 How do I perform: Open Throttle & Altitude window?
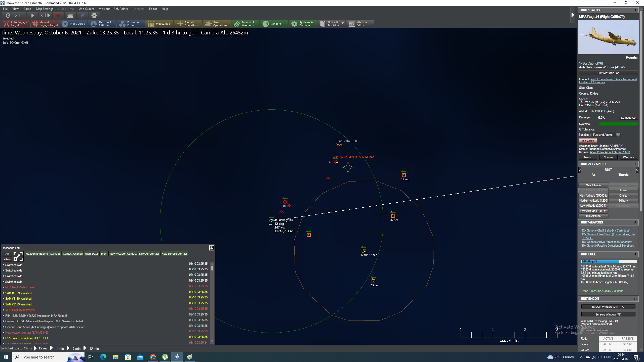(x=102, y=24)
